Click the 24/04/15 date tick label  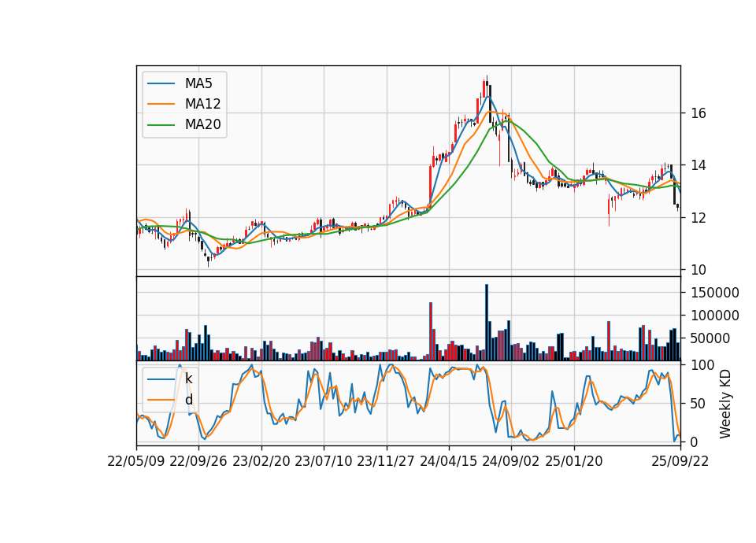tap(448, 461)
